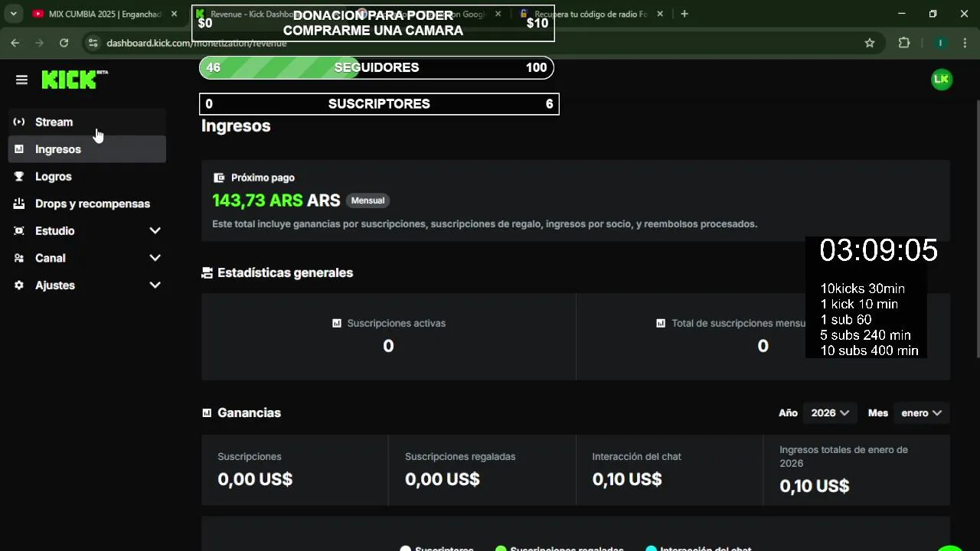
Task: Click the 03:09:05 timer overlay
Action: 879,250
